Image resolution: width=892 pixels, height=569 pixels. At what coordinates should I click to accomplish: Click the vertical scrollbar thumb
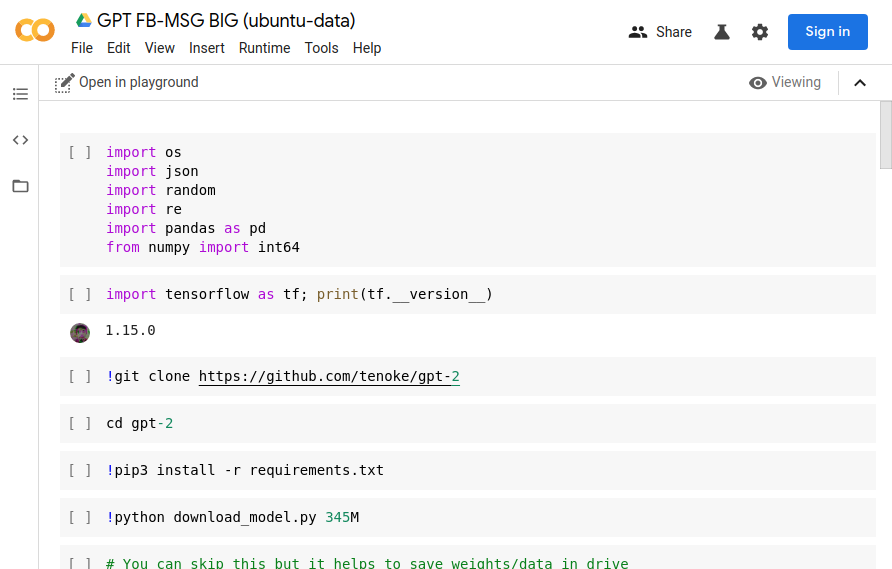[x=885, y=135]
